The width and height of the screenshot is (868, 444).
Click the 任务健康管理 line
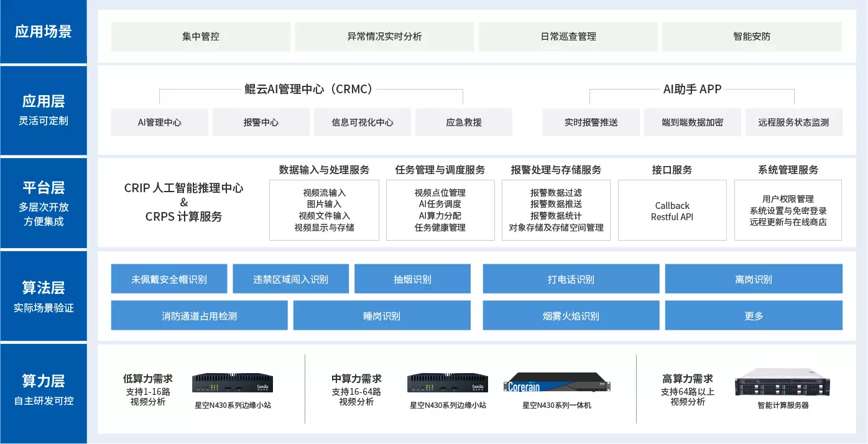(x=440, y=228)
